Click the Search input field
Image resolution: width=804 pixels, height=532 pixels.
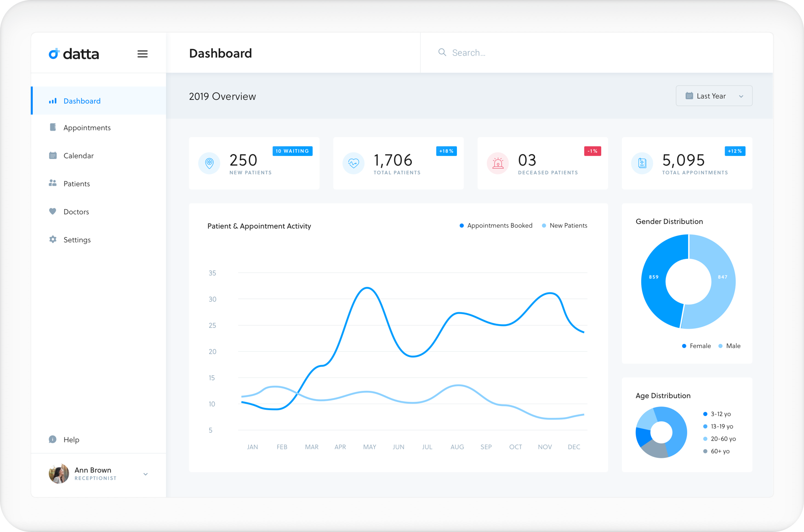click(598, 52)
